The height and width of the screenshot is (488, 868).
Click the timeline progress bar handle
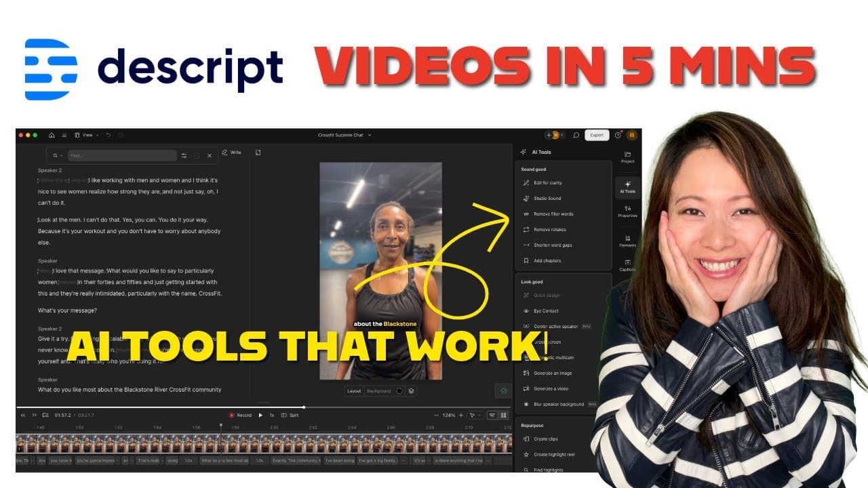tap(304, 407)
